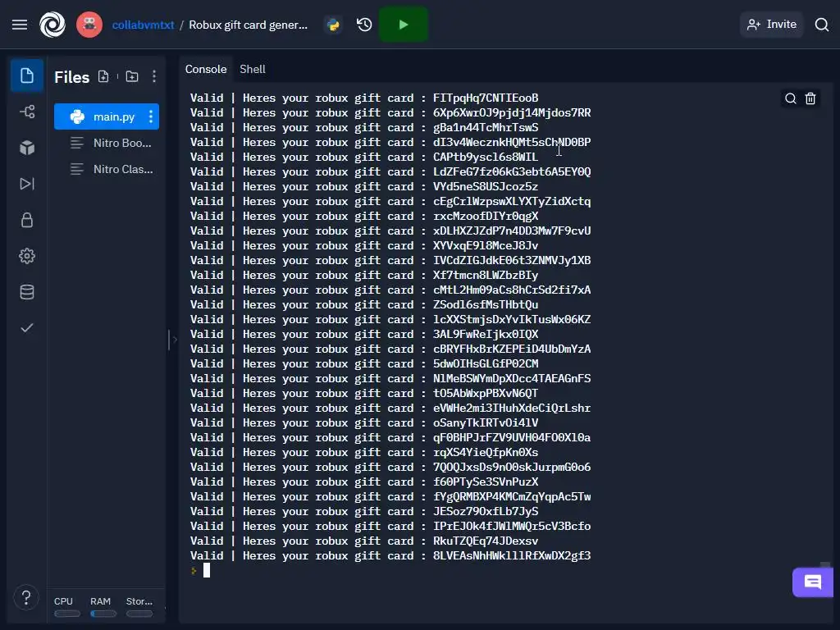This screenshot has width=840, height=630.
Task: Click the RAM usage meter
Action: point(103,607)
